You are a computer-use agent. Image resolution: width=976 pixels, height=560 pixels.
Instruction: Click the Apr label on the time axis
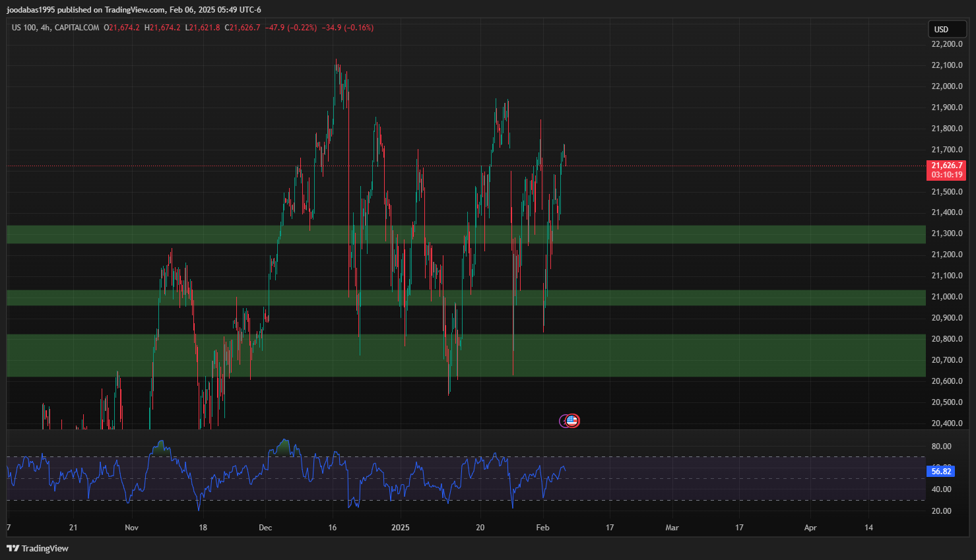(x=810, y=527)
